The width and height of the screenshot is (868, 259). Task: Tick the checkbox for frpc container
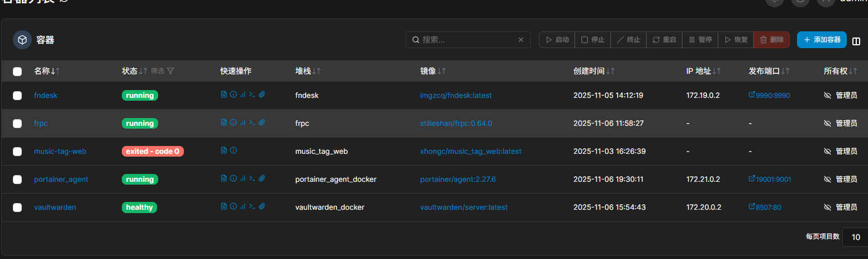point(17,124)
